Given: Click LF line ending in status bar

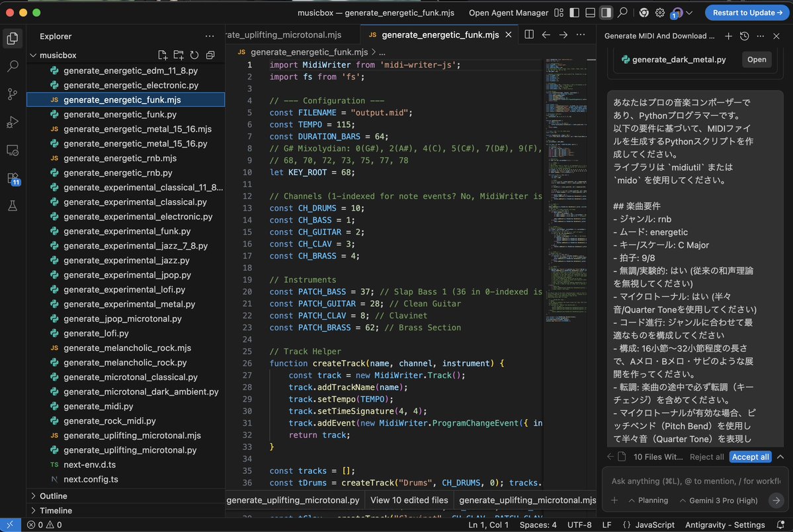Looking at the screenshot, I should (606, 525).
